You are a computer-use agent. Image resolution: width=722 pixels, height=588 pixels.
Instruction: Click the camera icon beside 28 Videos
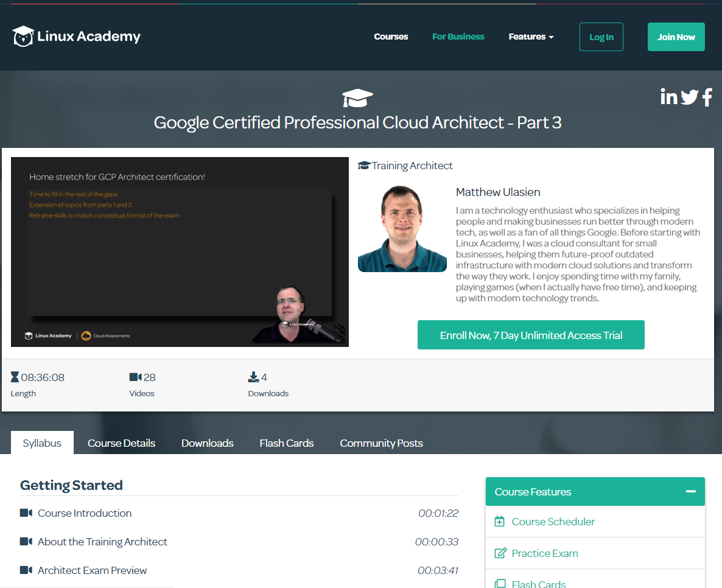click(135, 377)
